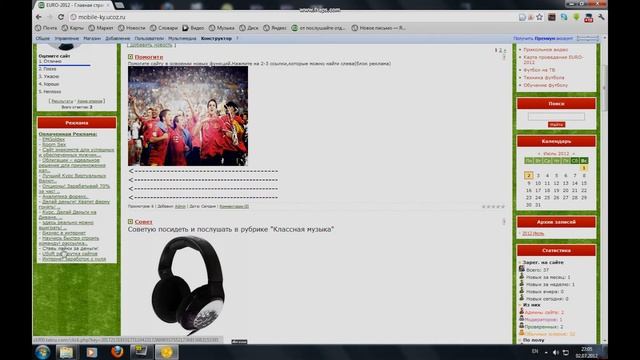Select poll answer 1. Отлично
Viewport: 640px width, 360px height.
point(50,61)
